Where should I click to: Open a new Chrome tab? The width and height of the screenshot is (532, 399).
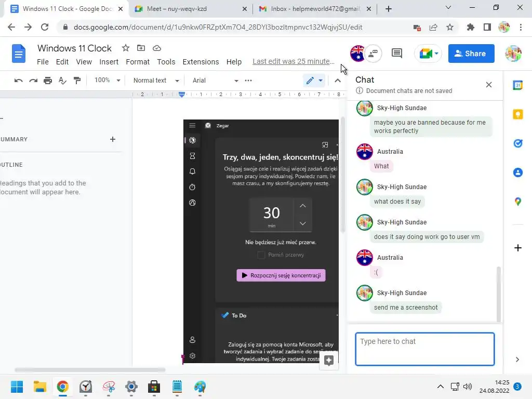[x=389, y=9]
